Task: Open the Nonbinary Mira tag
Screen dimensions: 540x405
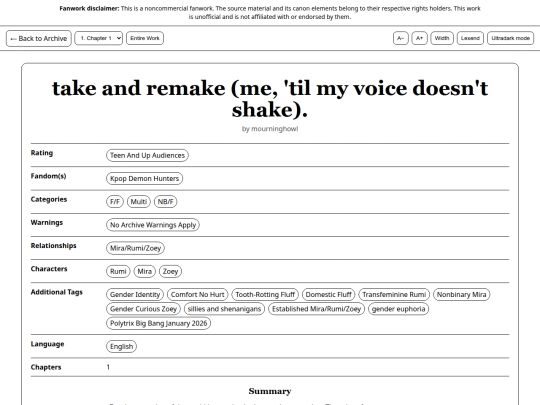Action: tap(461, 294)
